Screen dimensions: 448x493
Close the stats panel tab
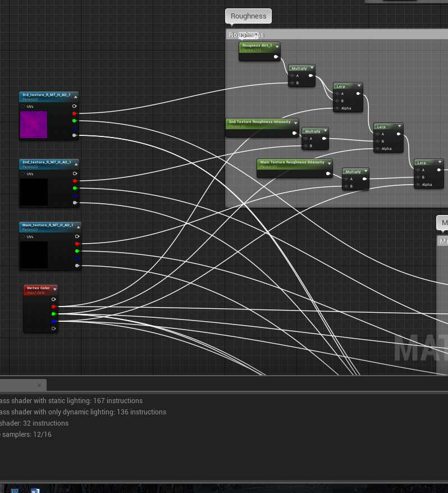coord(39,385)
